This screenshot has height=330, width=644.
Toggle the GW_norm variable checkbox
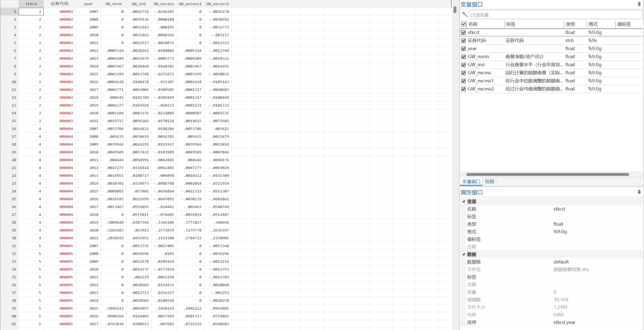(463, 57)
